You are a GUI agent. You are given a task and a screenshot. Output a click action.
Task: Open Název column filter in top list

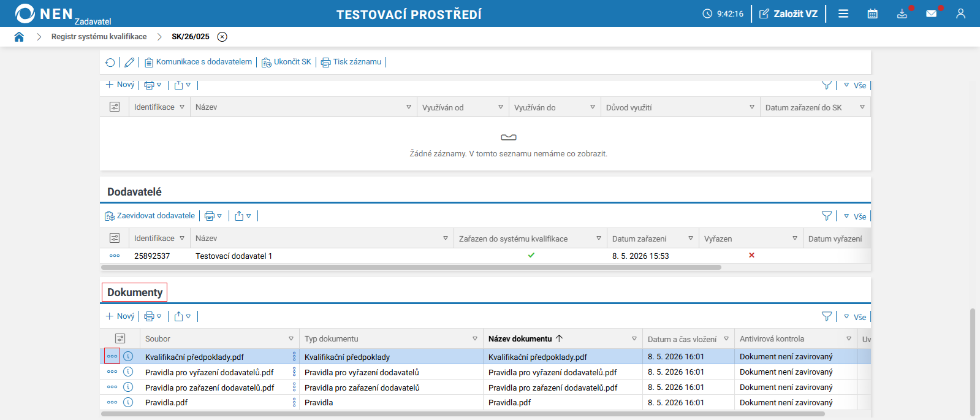409,107
